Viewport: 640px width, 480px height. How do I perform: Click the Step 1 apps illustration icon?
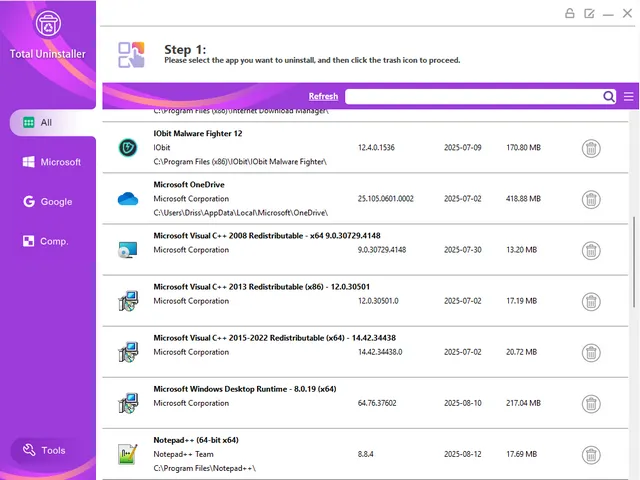tap(131, 55)
